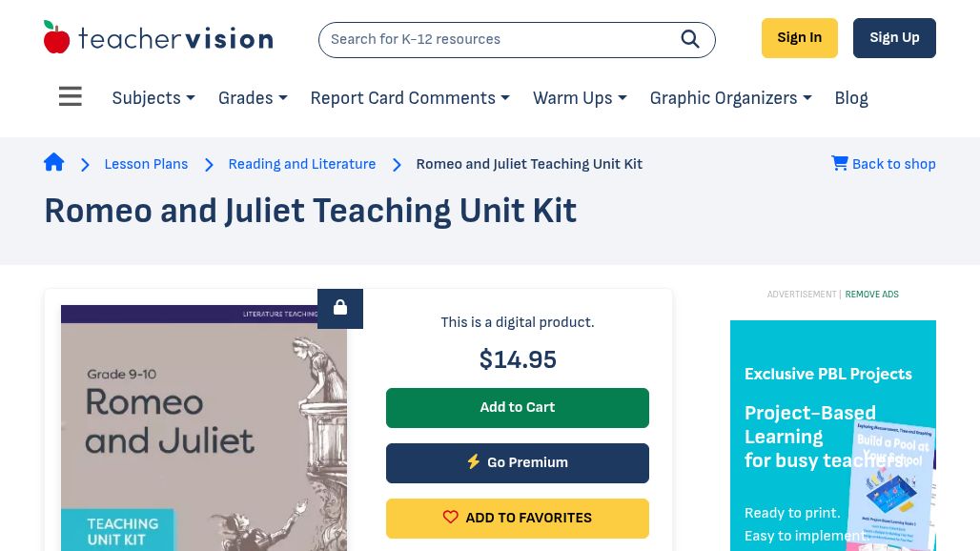The width and height of the screenshot is (980, 551).
Task: Click the shopping cart icon near Back to shop
Action: [x=839, y=163]
